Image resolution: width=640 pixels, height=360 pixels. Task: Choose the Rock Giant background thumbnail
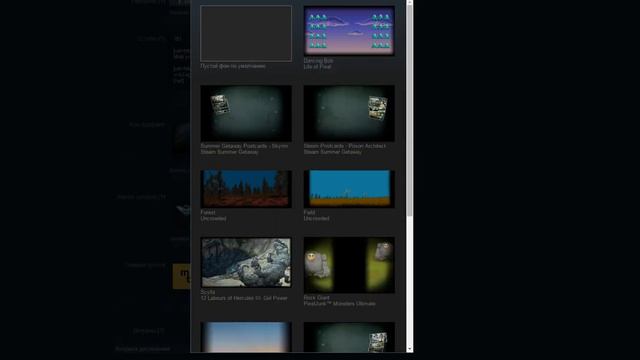coord(349,265)
